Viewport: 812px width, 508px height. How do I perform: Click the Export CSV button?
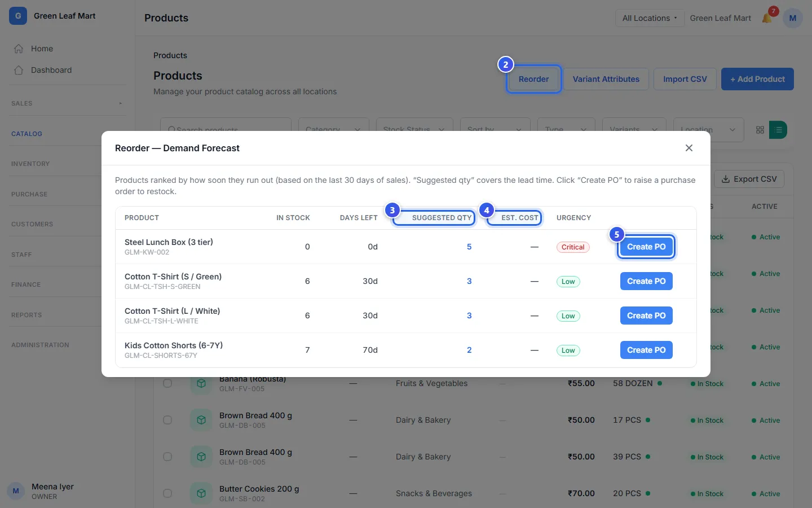(749, 179)
